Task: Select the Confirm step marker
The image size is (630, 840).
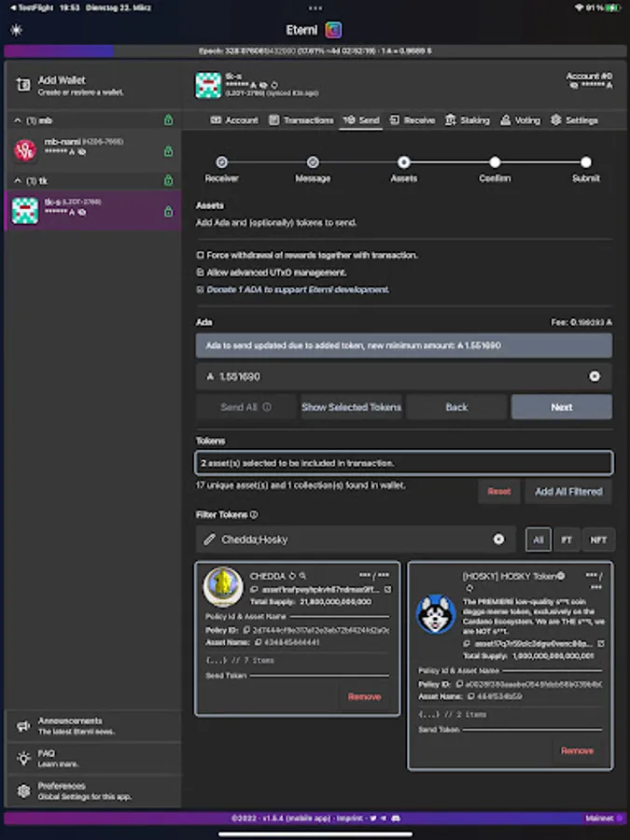Action: click(x=495, y=161)
